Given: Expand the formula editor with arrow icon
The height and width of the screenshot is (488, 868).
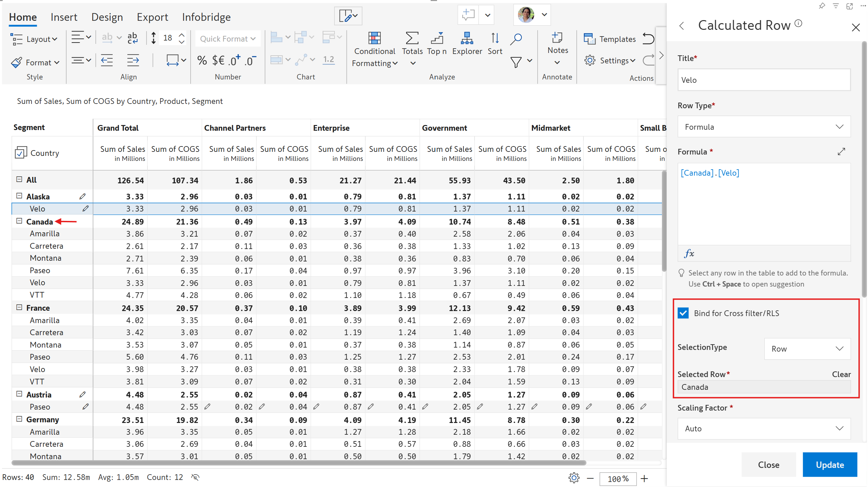Looking at the screenshot, I should pyautogui.click(x=841, y=151).
